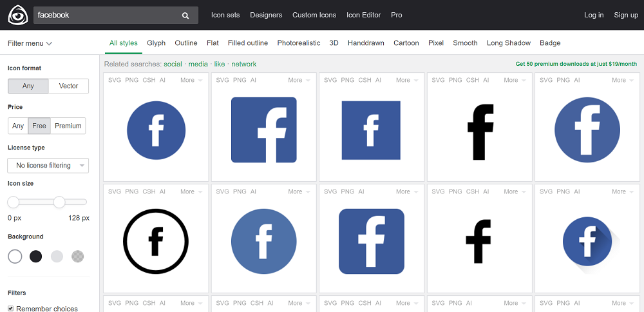Open the rounded square Facebook icon, second row

pyautogui.click(x=372, y=241)
